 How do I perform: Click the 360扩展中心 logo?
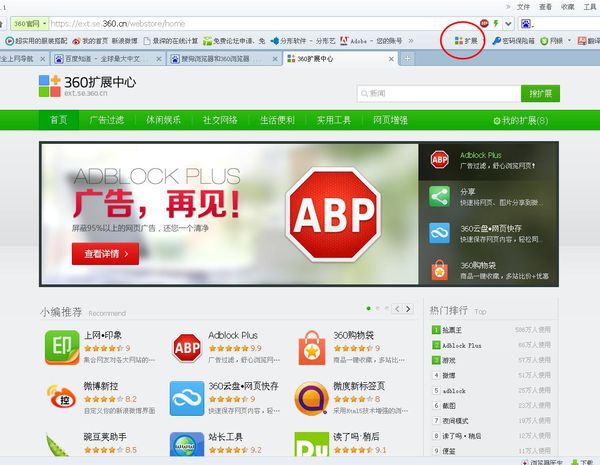tap(88, 86)
